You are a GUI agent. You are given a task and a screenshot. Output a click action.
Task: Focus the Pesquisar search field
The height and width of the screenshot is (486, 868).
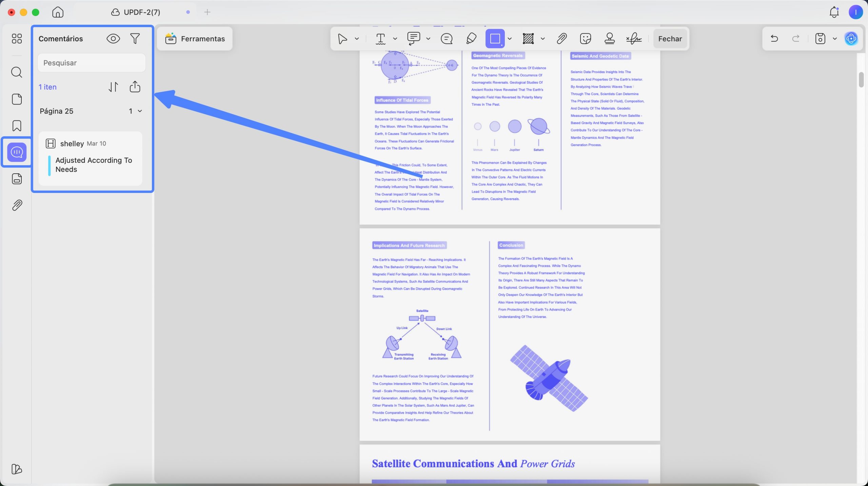[x=92, y=63]
